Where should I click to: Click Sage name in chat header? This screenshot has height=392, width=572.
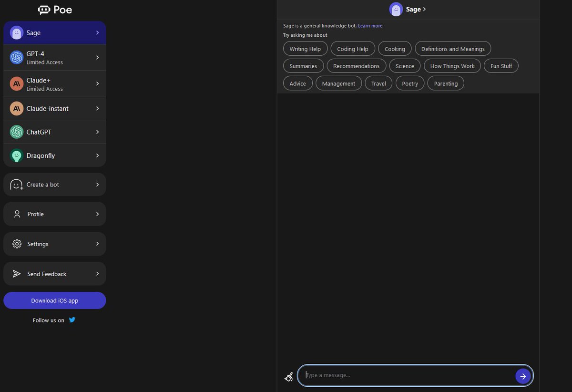pyautogui.click(x=413, y=9)
